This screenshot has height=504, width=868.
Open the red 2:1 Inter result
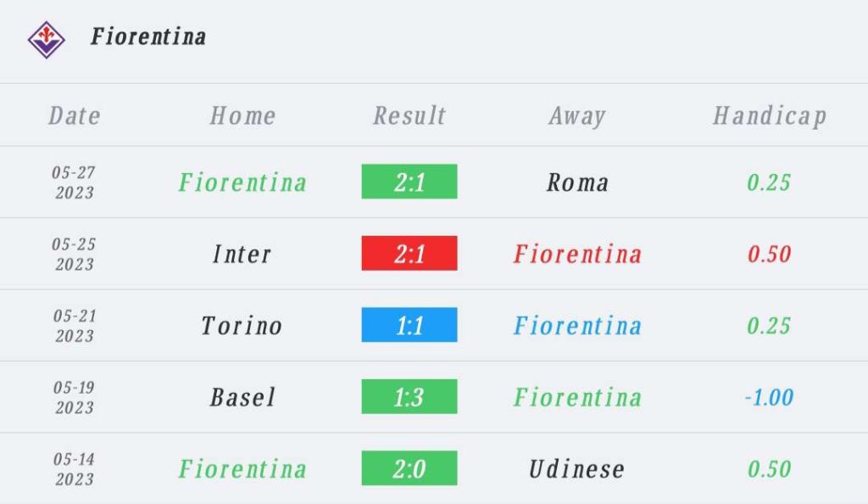click(x=409, y=253)
